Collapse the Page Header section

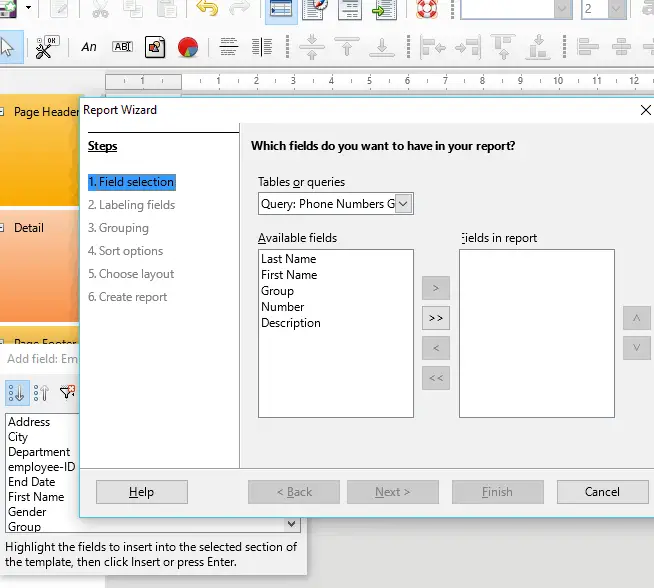pyautogui.click(x=2, y=111)
